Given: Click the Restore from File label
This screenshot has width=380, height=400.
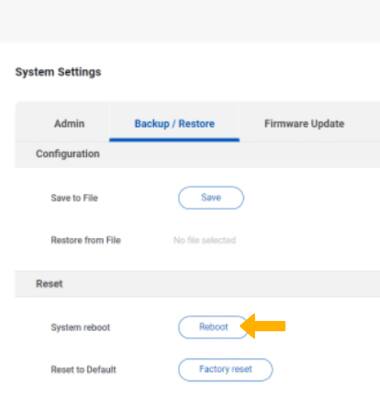Looking at the screenshot, I should (x=86, y=240).
